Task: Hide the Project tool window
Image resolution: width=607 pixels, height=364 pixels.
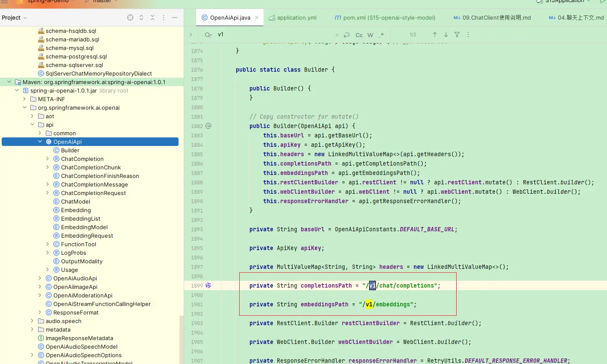Action: 175,17
